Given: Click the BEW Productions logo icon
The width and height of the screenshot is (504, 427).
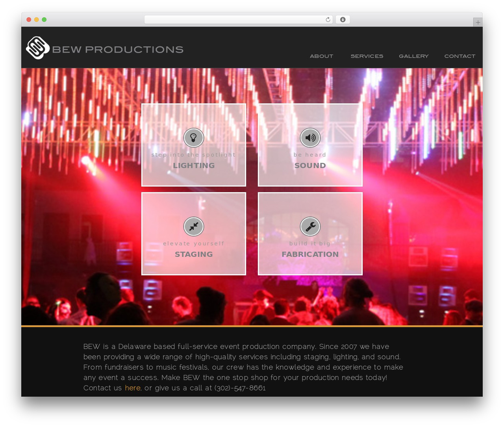Looking at the screenshot, I should tap(38, 48).
